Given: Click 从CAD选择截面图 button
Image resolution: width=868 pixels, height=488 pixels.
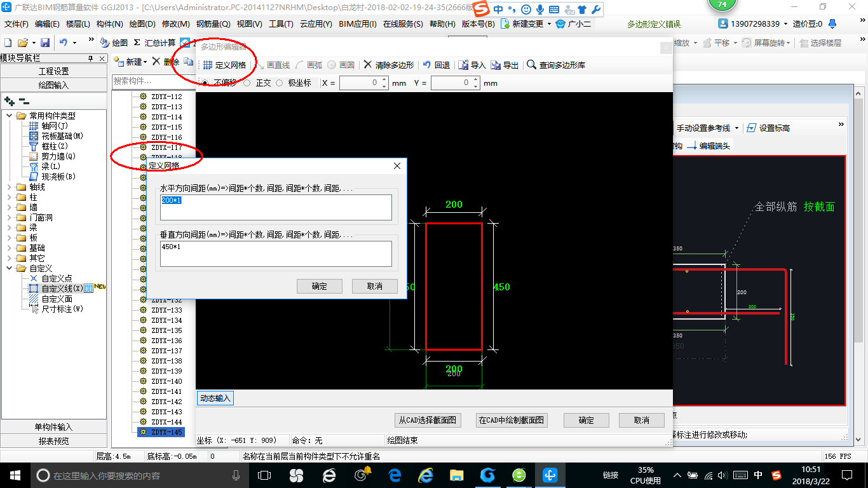Looking at the screenshot, I should 427,420.
